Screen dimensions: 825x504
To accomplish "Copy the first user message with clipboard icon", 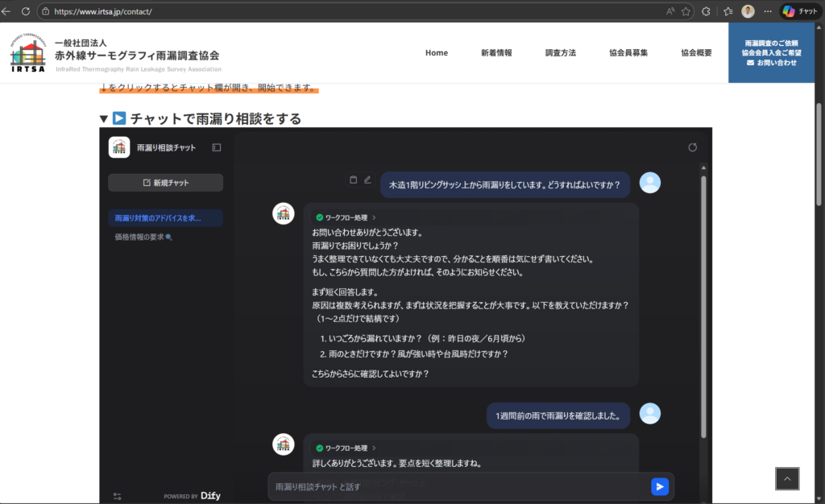I will click(353, 180).
